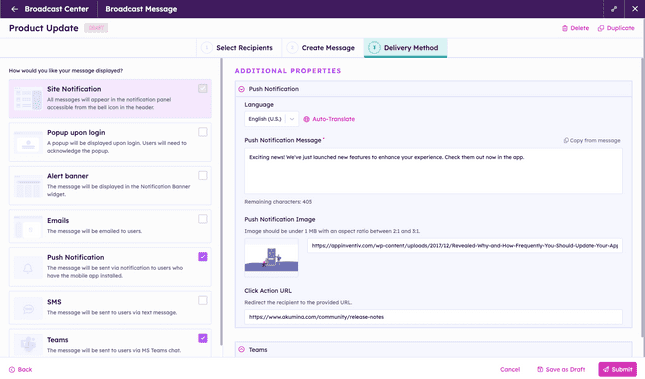Click the Delete button
645x379 pixels.
pos(575,28)
